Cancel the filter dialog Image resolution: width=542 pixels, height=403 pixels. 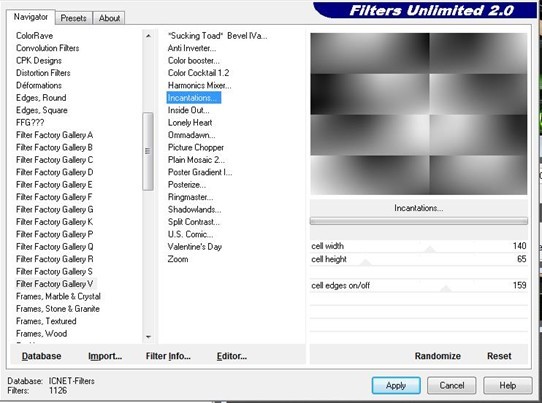tap(451, 385)
